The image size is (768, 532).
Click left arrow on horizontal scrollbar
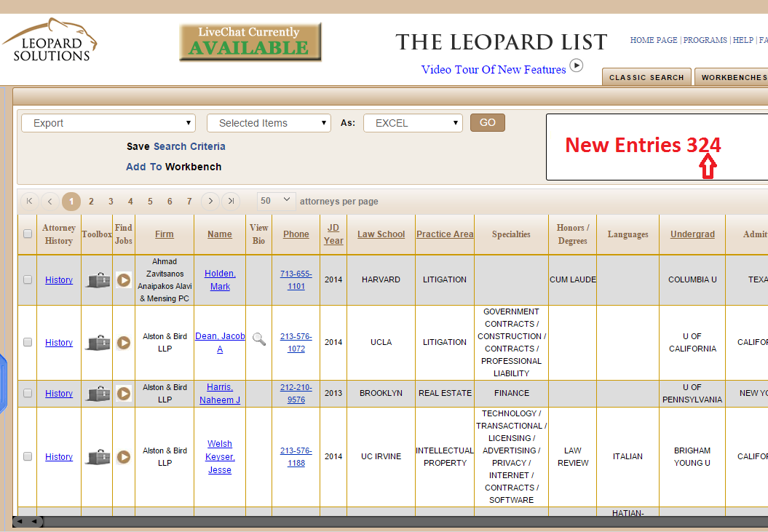20,521
